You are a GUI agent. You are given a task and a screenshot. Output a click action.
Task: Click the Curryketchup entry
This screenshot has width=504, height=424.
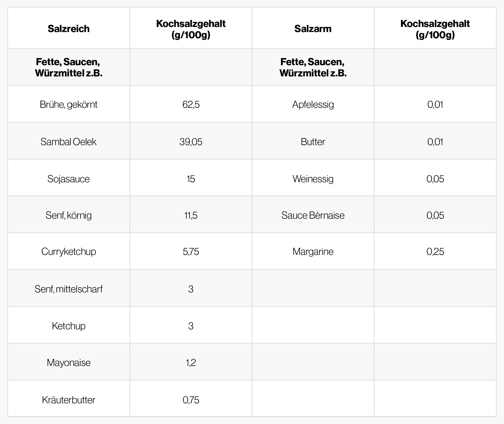click(x=69, y=252)
